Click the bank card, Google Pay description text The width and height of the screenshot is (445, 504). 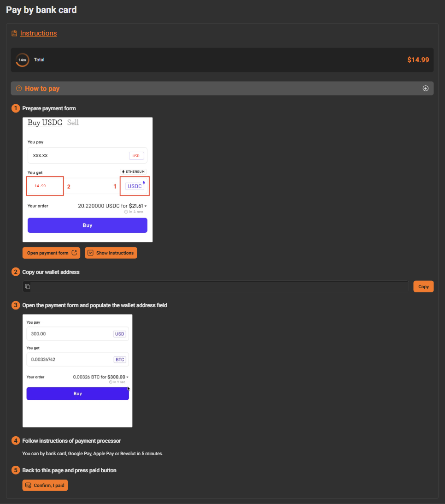click(x=93, y=454)
